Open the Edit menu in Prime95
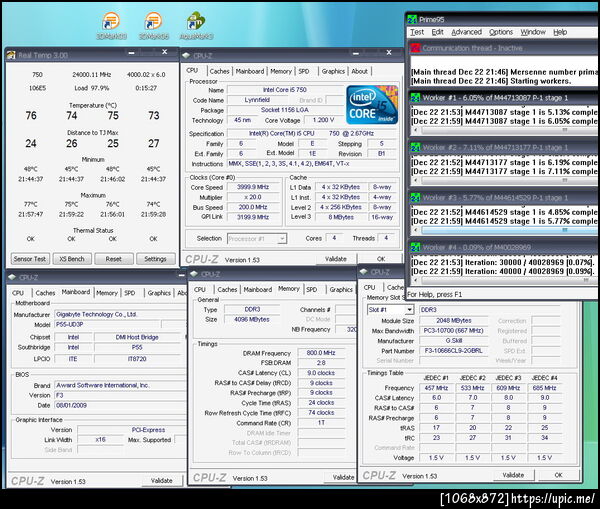This screenshot has width=600, height=509. click(437, 32)
